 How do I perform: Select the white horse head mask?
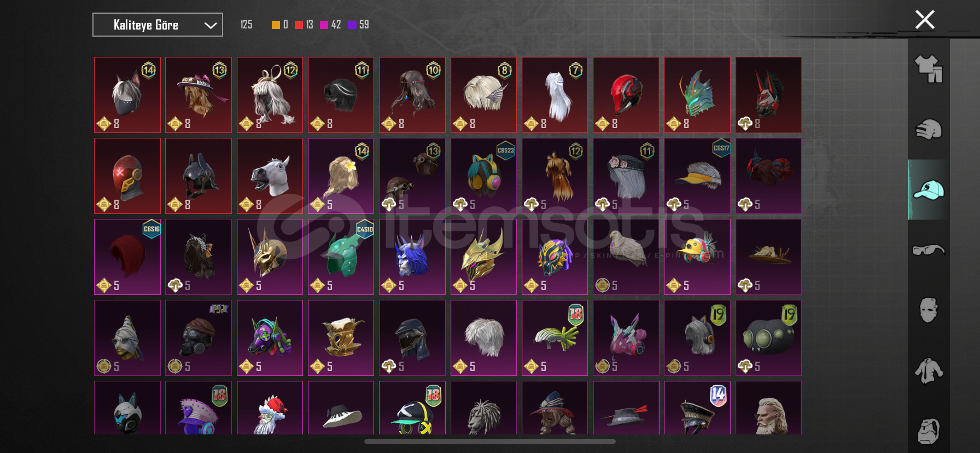(x=270, y=176)
